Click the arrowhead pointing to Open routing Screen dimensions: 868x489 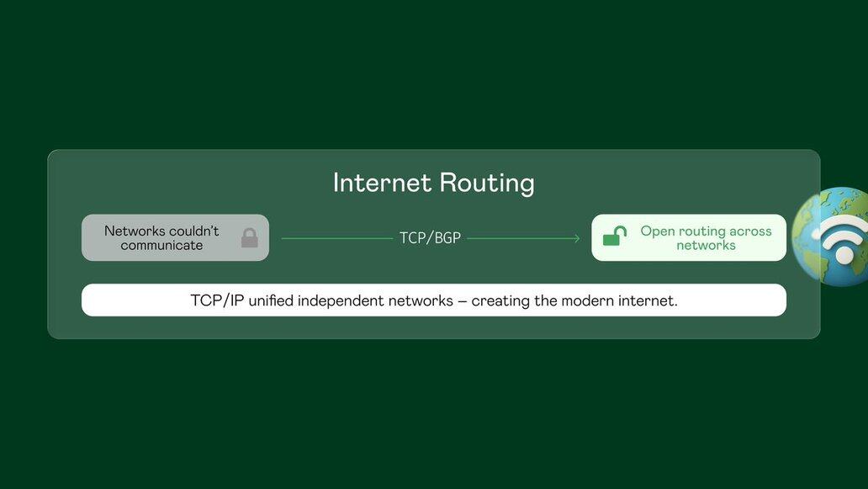[577, 238]
